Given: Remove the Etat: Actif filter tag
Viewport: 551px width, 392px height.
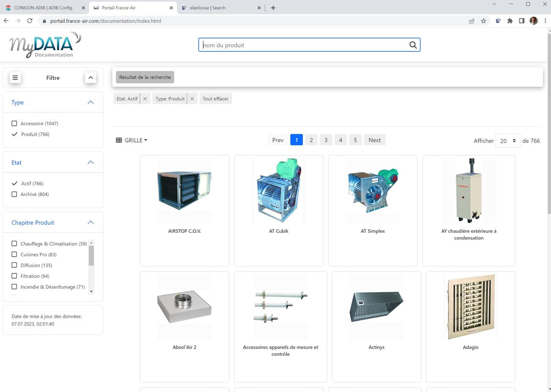Looking at the screenshot, I should 145,98.
